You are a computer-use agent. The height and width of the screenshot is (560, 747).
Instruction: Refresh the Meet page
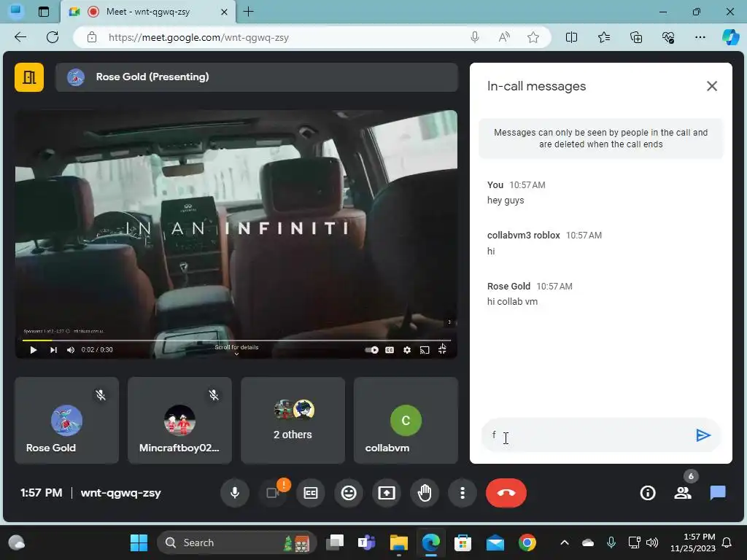click(x=53, y=37)
